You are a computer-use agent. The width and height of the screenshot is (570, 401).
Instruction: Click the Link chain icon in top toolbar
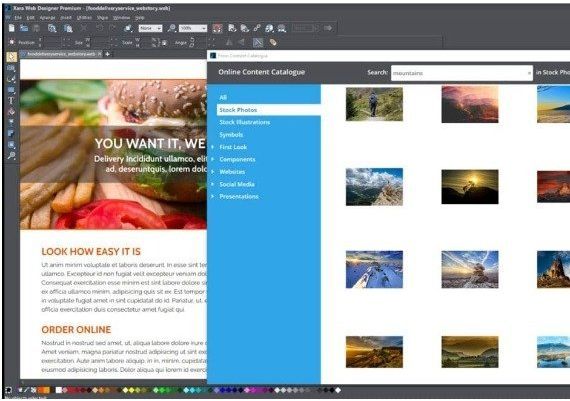tap(257, 28)
